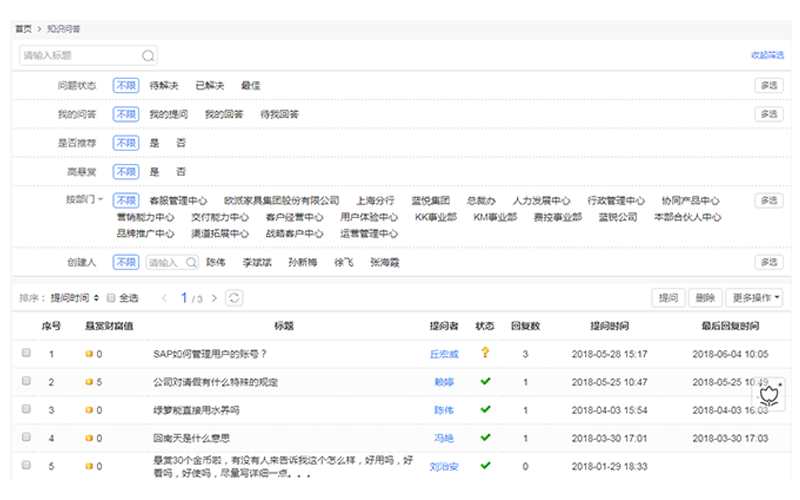The image size is (800, 500).
Task: Open the 提问时间 sort dropdown
Action: tap(75, 298)
